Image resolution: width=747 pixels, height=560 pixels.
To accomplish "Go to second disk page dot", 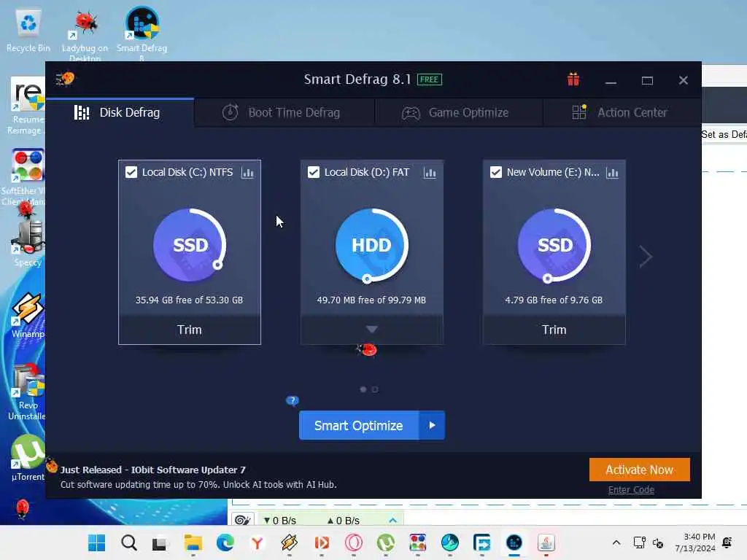I will coord(376,389).
